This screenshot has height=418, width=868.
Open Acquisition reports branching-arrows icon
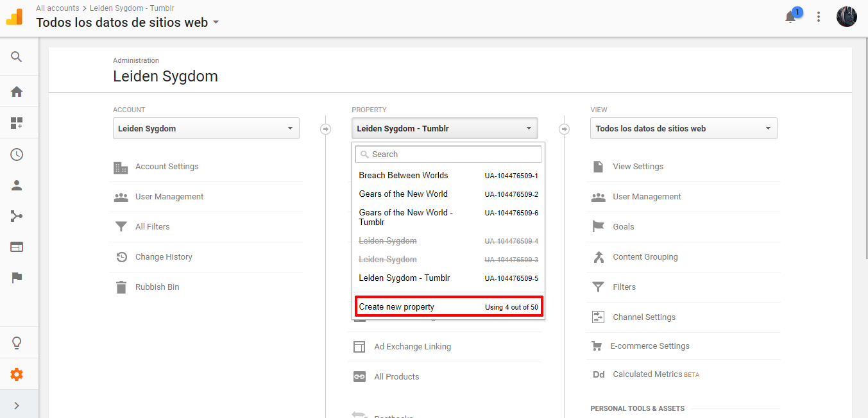click(x=17, y=216)
